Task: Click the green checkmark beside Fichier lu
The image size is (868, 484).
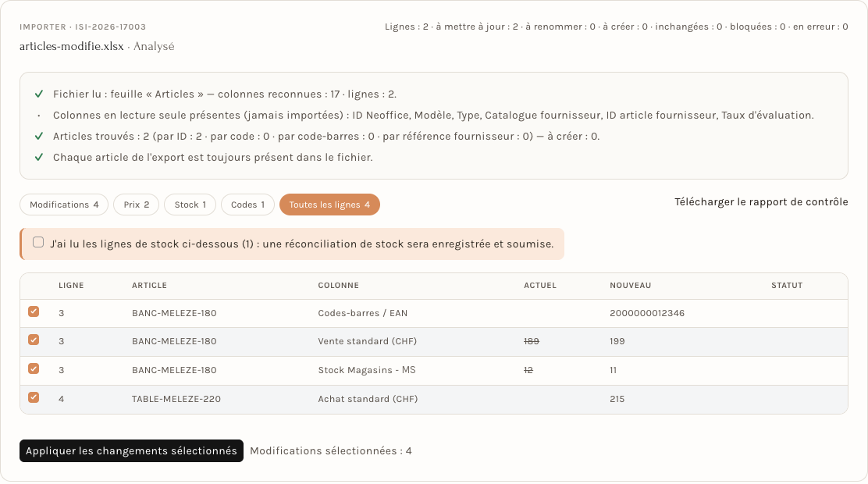Action: (x=39, y=94)
